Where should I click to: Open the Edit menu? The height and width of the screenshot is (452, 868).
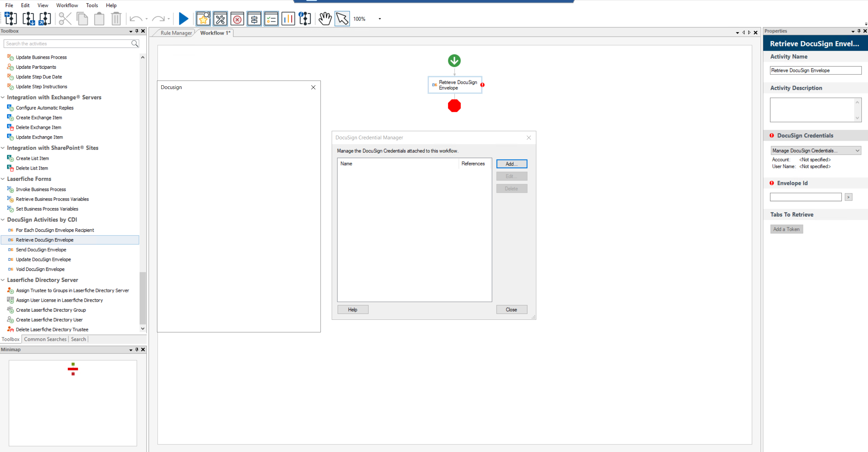point(25,5)
